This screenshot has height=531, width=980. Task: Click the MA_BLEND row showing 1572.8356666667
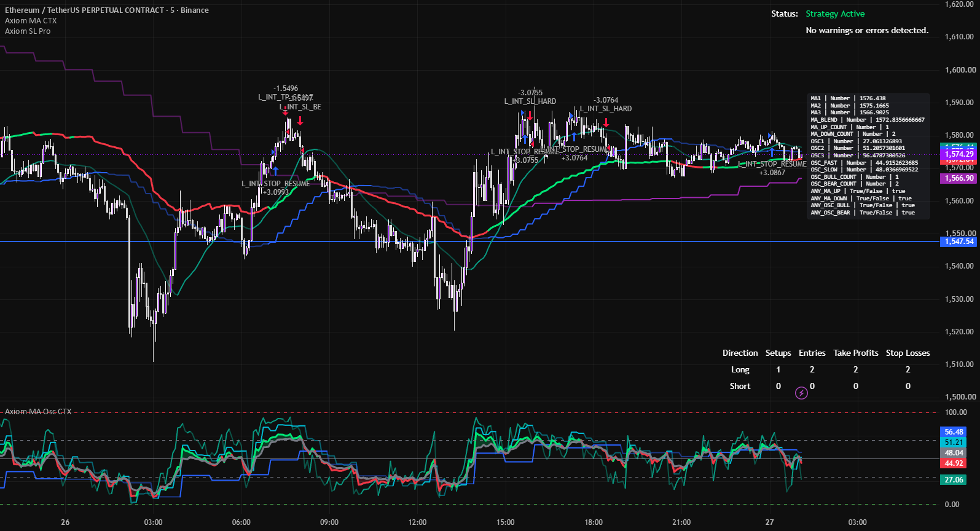pos(868,120)
